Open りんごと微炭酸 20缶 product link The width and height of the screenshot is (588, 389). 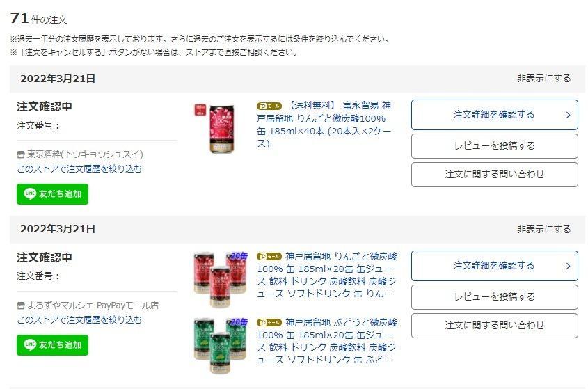tap(326, 275)
